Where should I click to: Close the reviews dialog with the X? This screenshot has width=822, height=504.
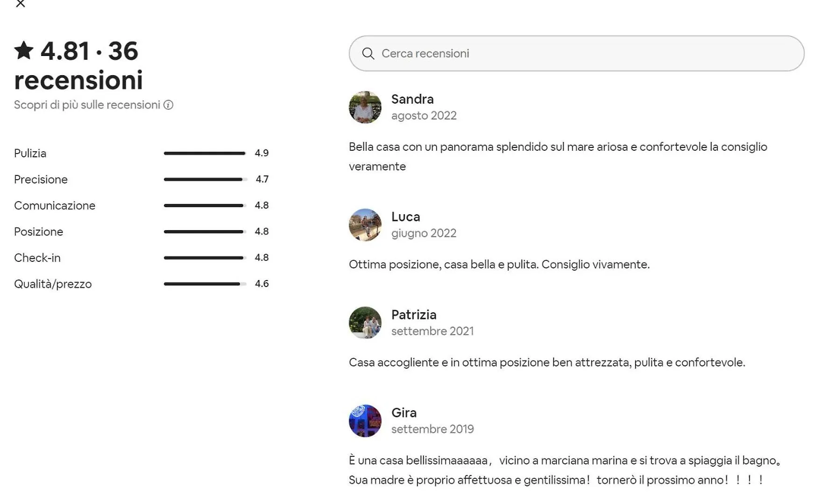tap(20, 3)
